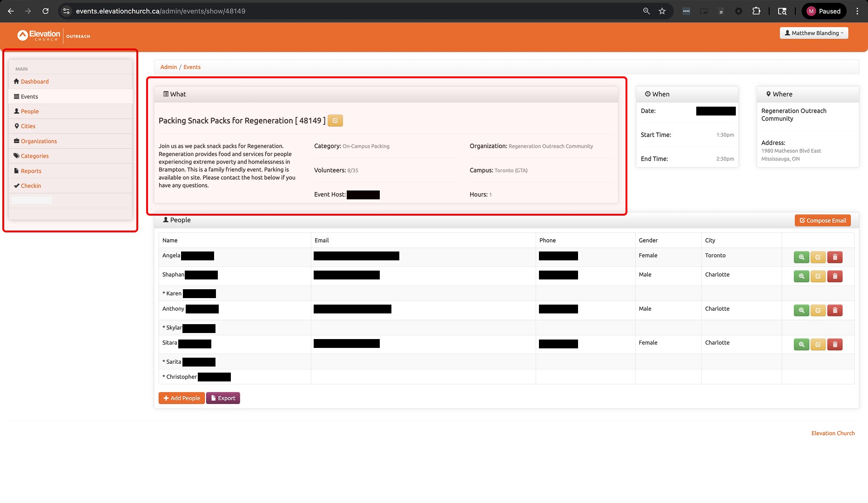Click the Events breadcrumb link
Viewport: 868px width, 503px height.
(x=192, y=67)
